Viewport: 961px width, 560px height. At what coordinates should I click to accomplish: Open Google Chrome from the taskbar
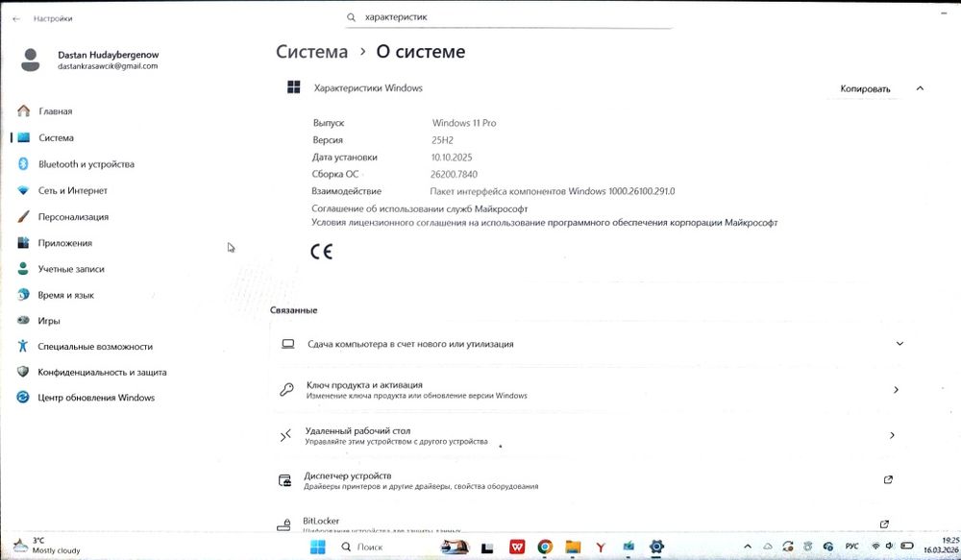tap(545, 547)
